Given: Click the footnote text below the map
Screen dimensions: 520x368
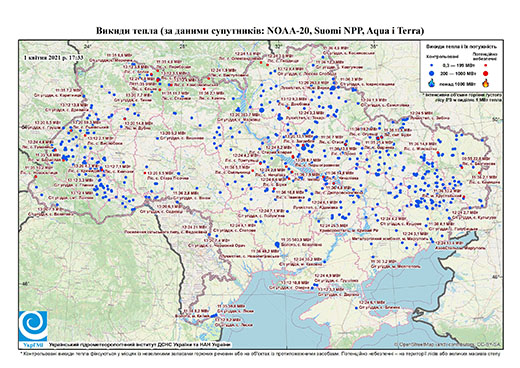Looking at the screenshot, I should coord(260,353).
